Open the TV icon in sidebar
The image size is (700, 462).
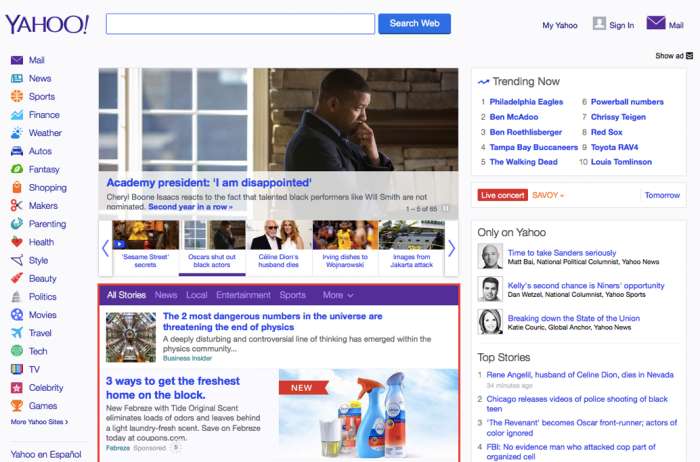coord(17,369)
